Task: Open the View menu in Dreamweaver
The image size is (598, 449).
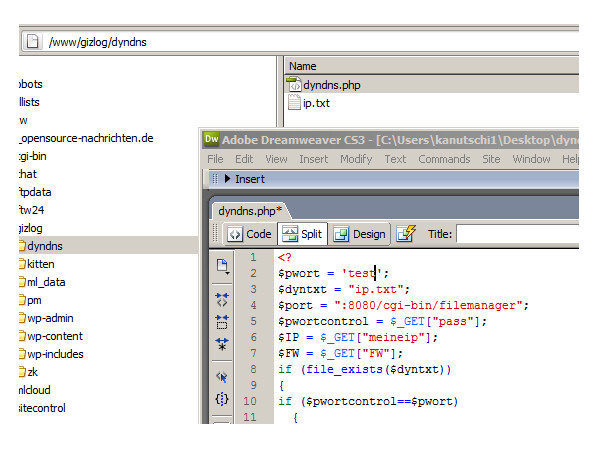Action: pos(276,159)
